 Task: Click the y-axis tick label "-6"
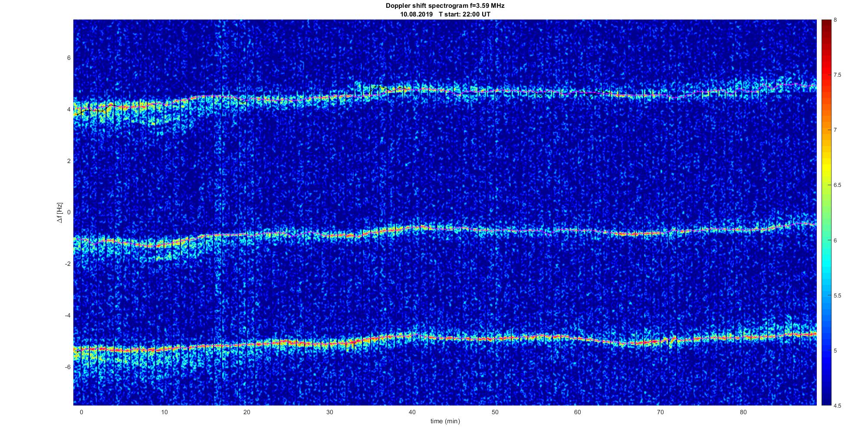[x=67, y=367]
